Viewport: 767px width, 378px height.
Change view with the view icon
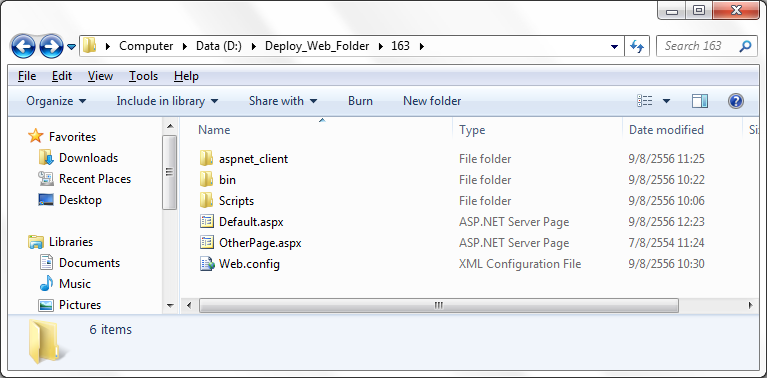click(645, 101)
